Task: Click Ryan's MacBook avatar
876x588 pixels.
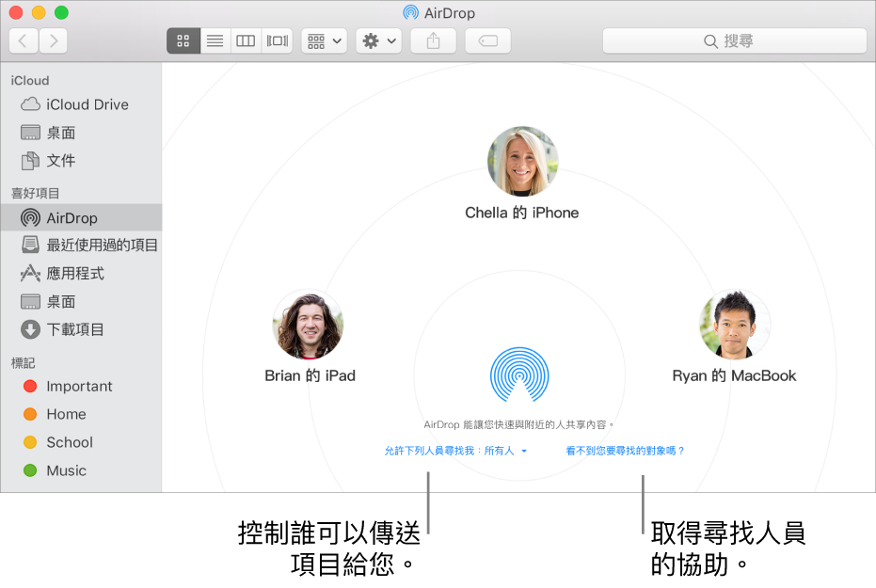Action: pos(735,325)
